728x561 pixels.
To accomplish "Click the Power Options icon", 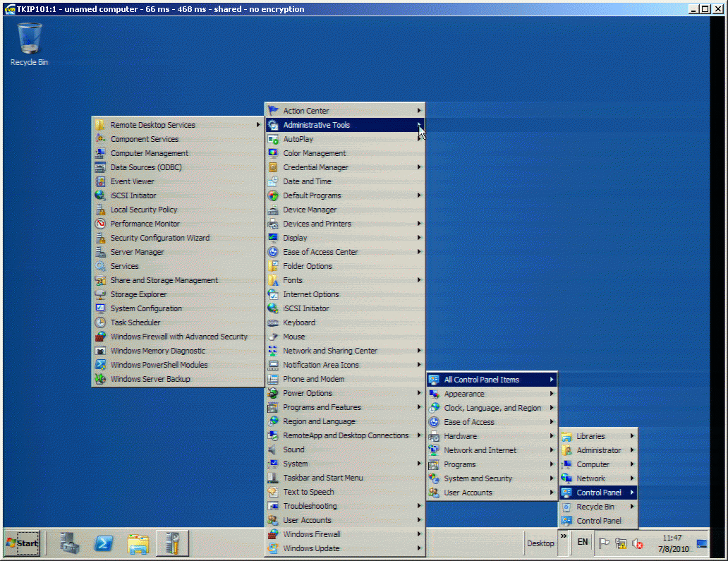I will click(273, 393).
